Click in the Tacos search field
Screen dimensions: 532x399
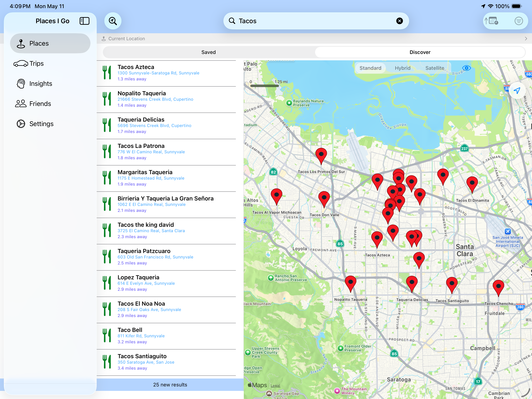click(x=316, y=21)
